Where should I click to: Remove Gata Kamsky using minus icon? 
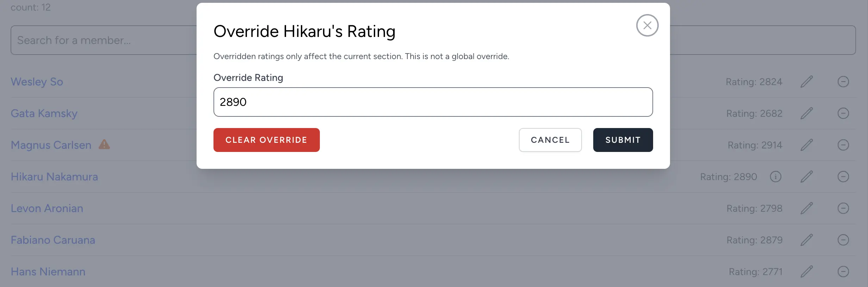click(x=843, y=113)
